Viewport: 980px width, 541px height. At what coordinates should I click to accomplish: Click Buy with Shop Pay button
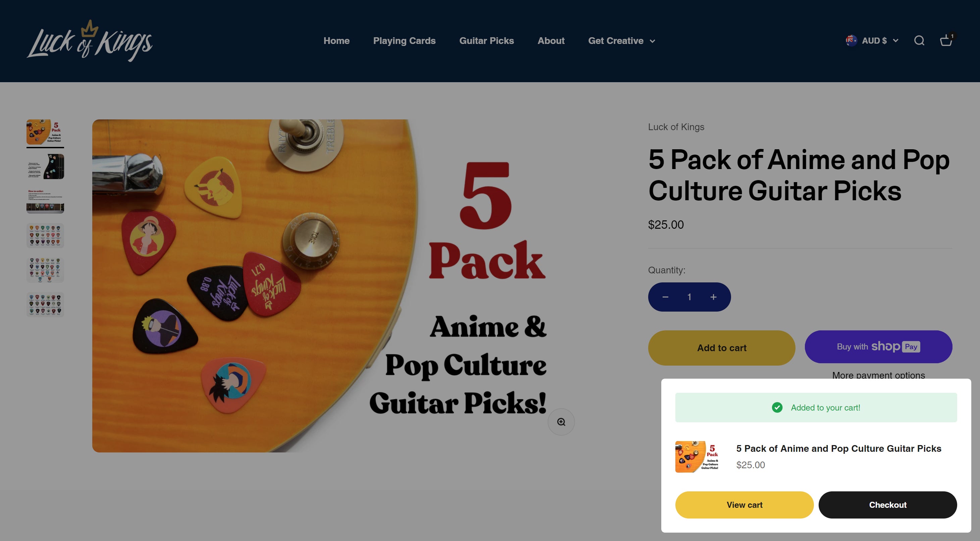point(878,346)
